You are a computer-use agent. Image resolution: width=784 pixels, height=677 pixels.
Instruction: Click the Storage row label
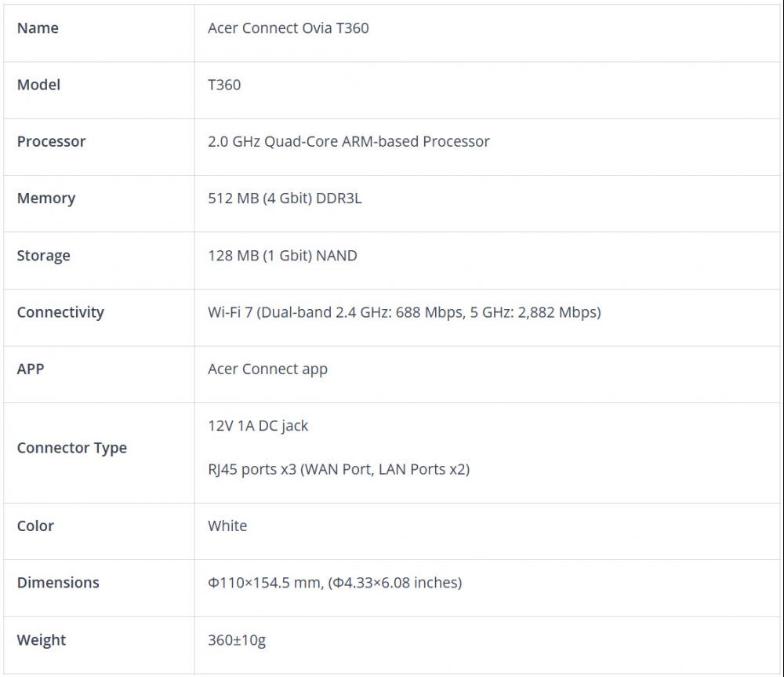click(x=43, y=256)
